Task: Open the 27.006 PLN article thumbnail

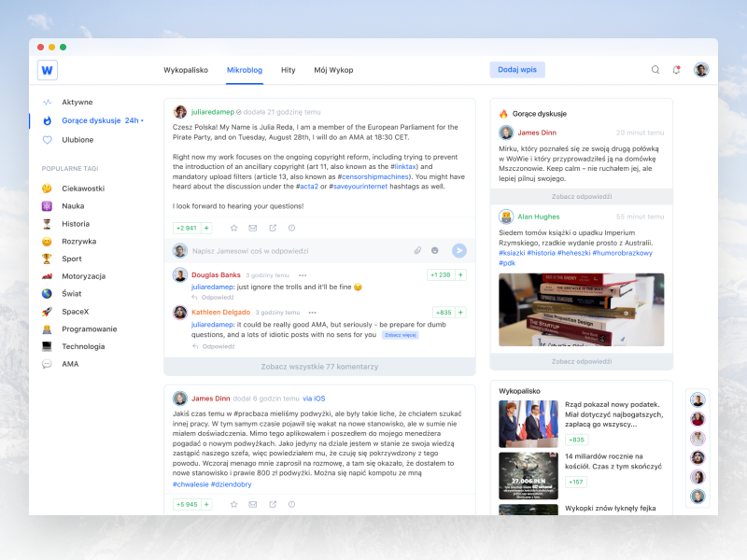Action: tap(529, 476)
